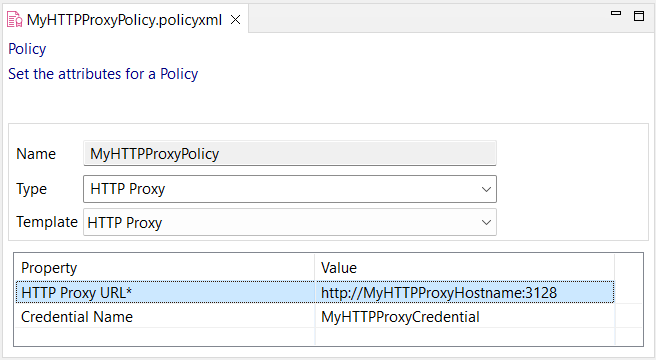Minimize the editor pane
Screen dimensions: 656x360
tap(616, 14)
